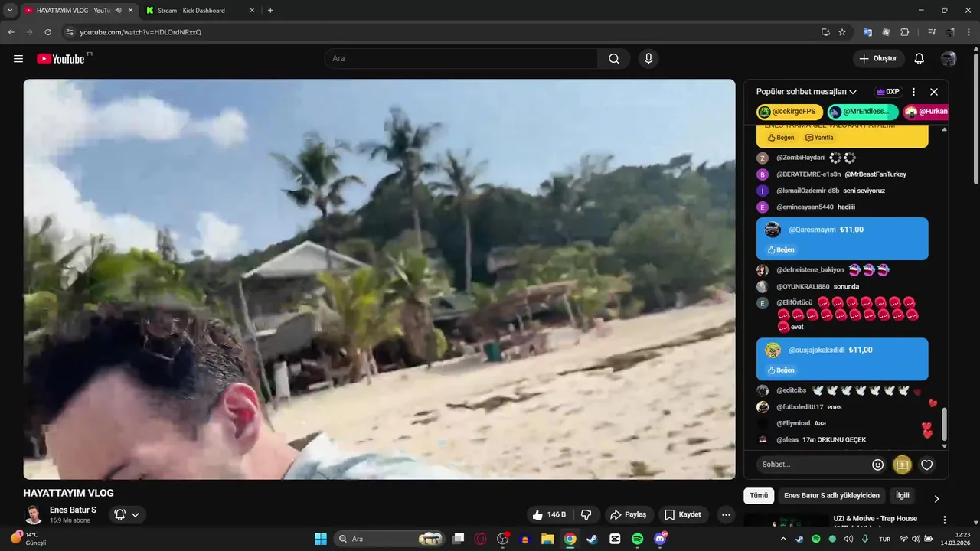980x551 pixels.
Task: Send a heart reaction in chat
Action: [x=927, y=465]
